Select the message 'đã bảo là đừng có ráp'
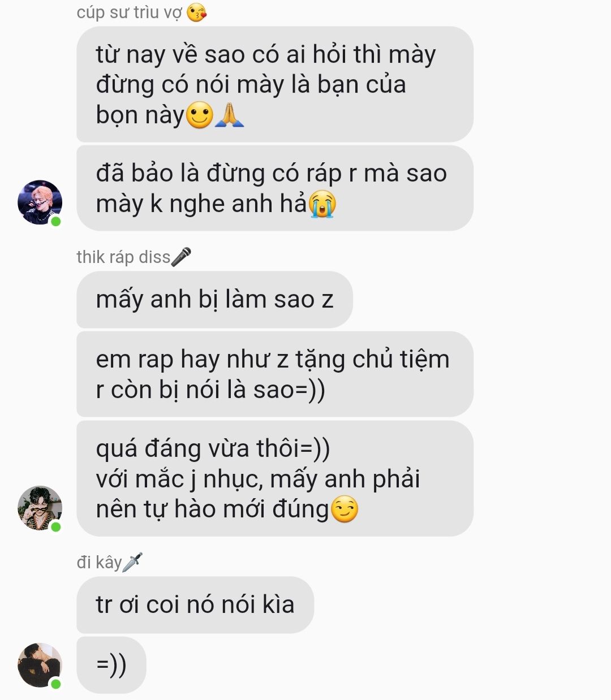This screenshot has height=700, width=611. 275,188
